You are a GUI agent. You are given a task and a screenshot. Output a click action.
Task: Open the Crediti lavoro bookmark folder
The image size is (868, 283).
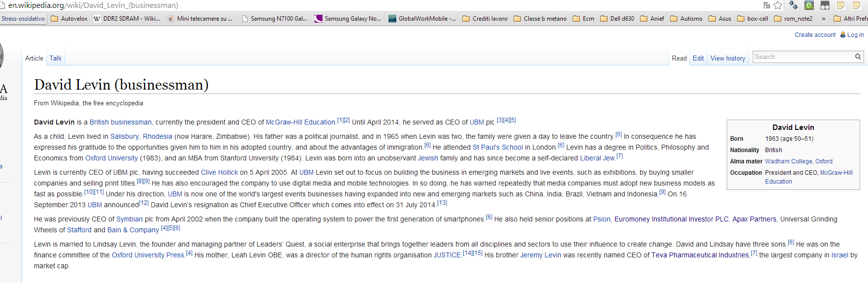point(485,19)
